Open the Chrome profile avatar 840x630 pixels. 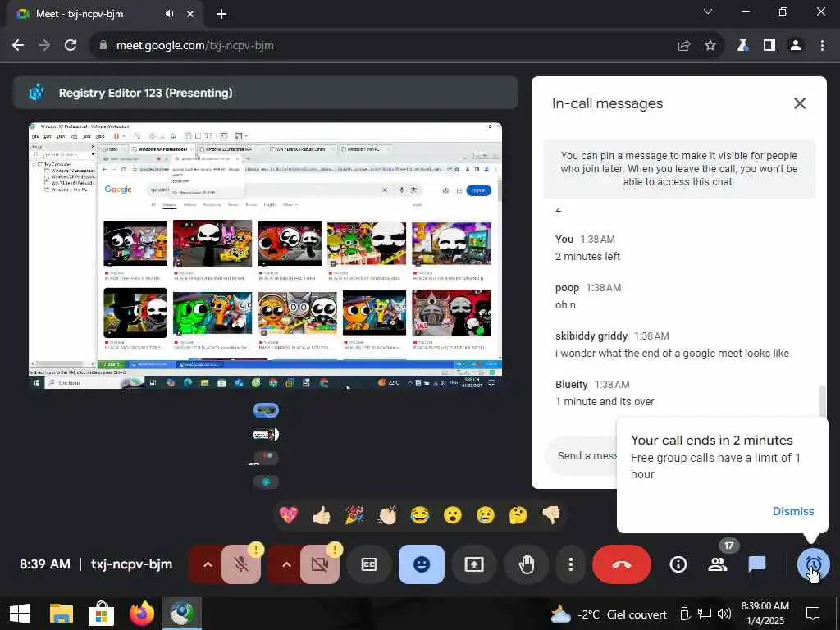coord(796,46)
